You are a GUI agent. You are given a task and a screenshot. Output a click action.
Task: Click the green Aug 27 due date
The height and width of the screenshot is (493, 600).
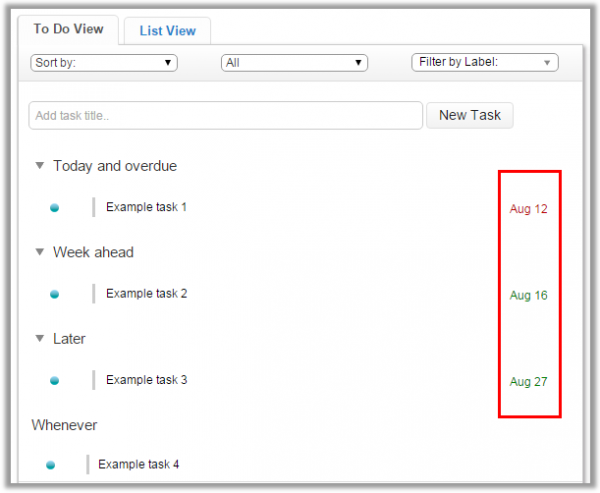click(x=528, y=382)
